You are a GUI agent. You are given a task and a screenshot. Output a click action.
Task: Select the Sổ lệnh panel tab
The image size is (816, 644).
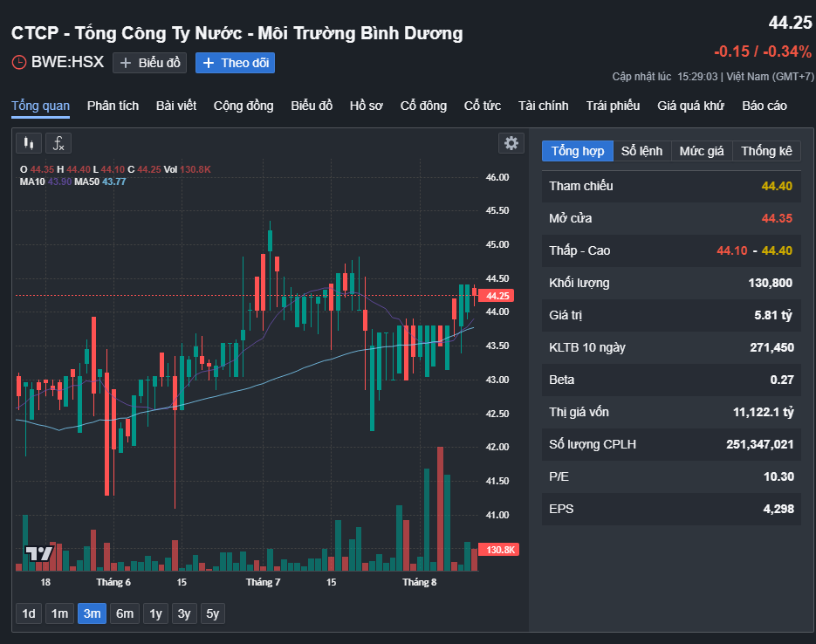[x=641, y=151]
